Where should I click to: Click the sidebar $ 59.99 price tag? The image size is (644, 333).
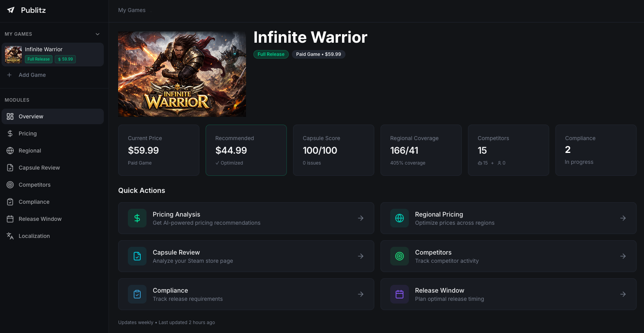(x=65, y=59)
